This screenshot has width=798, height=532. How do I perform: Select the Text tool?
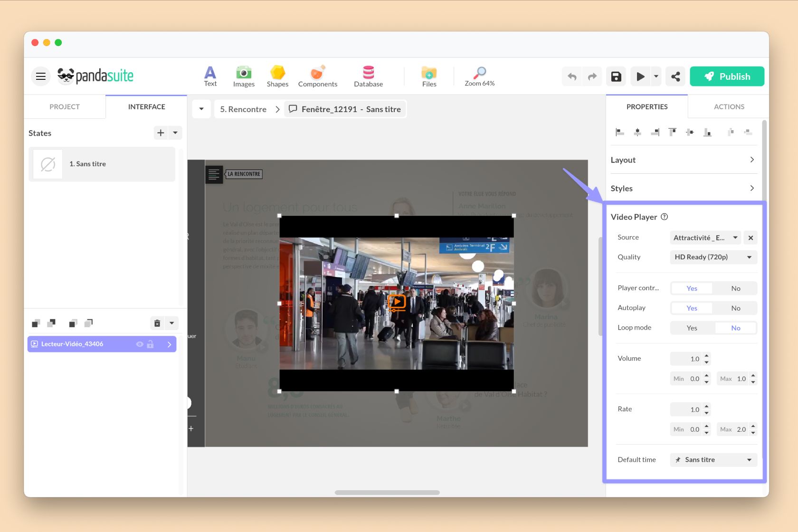point(210,76)
